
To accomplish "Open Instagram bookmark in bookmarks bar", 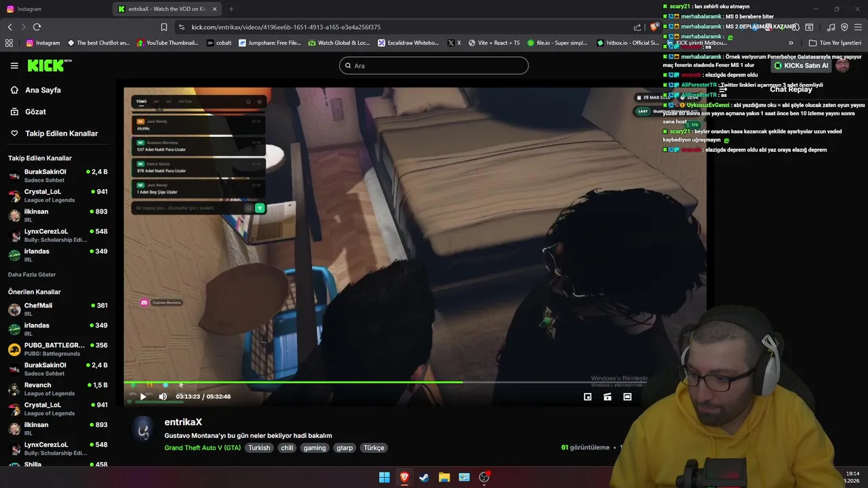I will (x=43, y=43).
